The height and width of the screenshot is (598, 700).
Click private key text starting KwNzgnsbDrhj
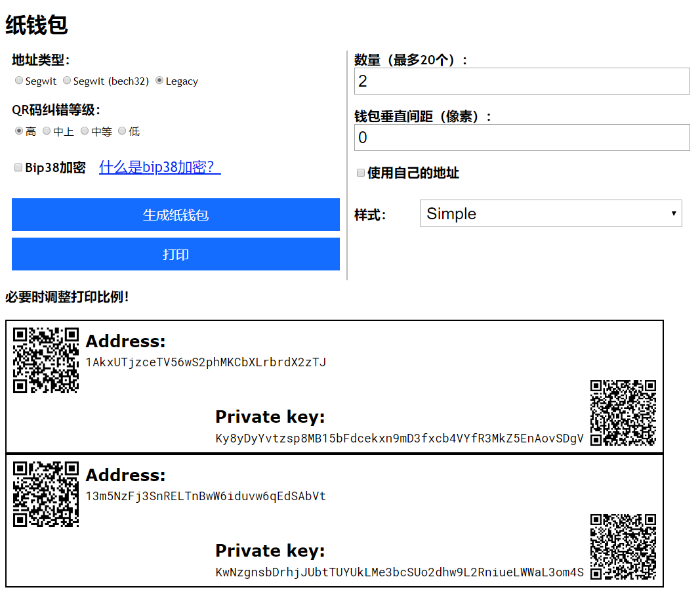click(x=400, y=572)
